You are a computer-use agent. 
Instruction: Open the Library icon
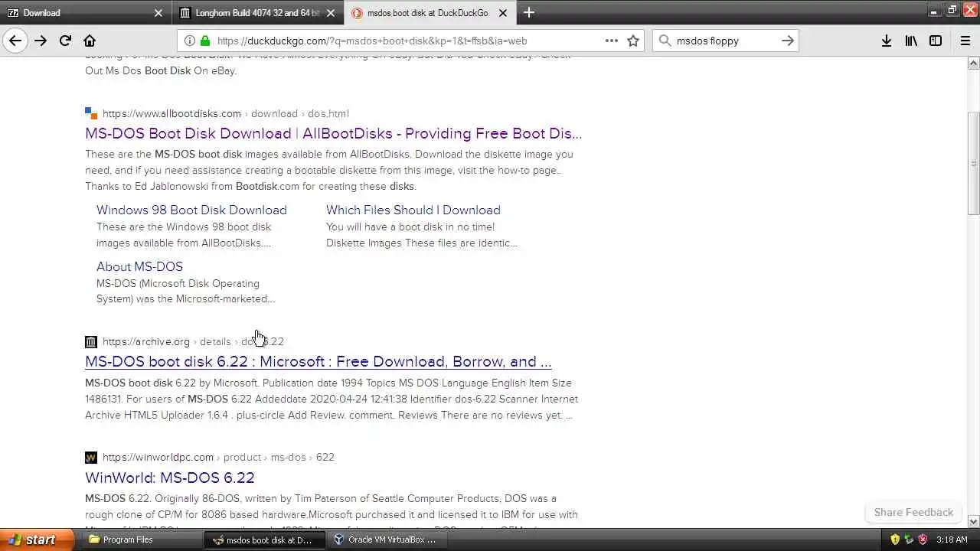911,41
